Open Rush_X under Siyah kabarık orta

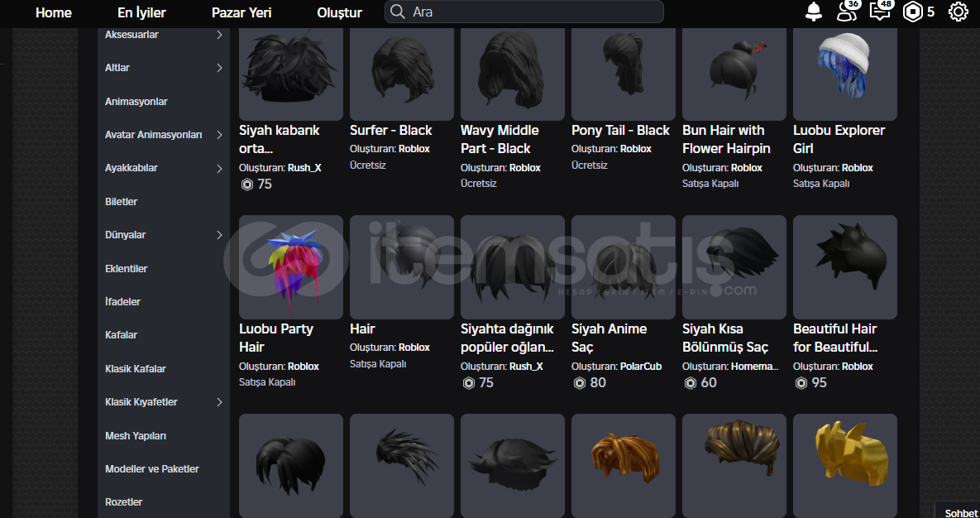[304, 168]
